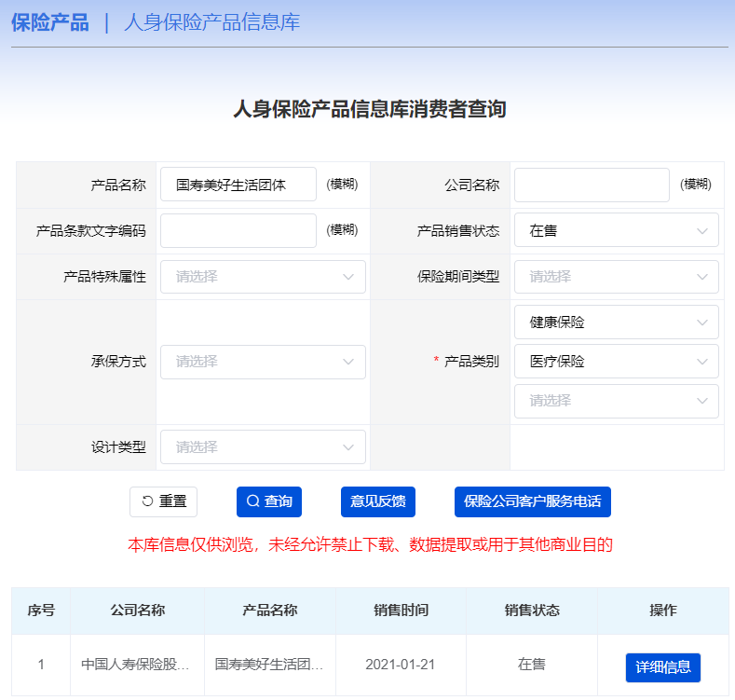This screenshot has height=700, width=735.
Task: Open the 保险期间类型 dropdown
Action: (x=617, y=277)
